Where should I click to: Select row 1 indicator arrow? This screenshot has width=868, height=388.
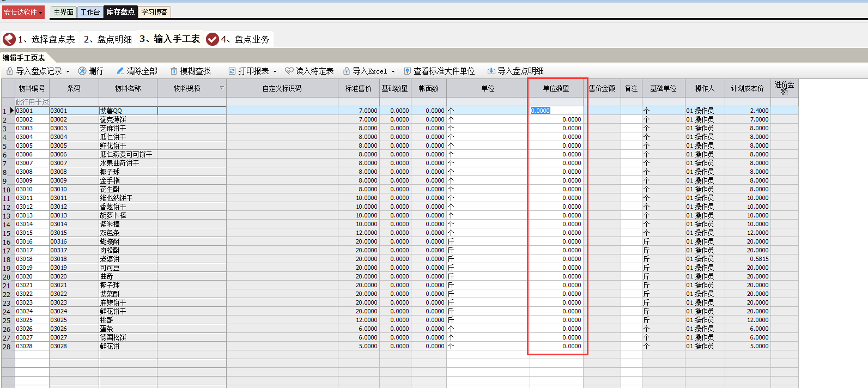(x=12, y=111)
